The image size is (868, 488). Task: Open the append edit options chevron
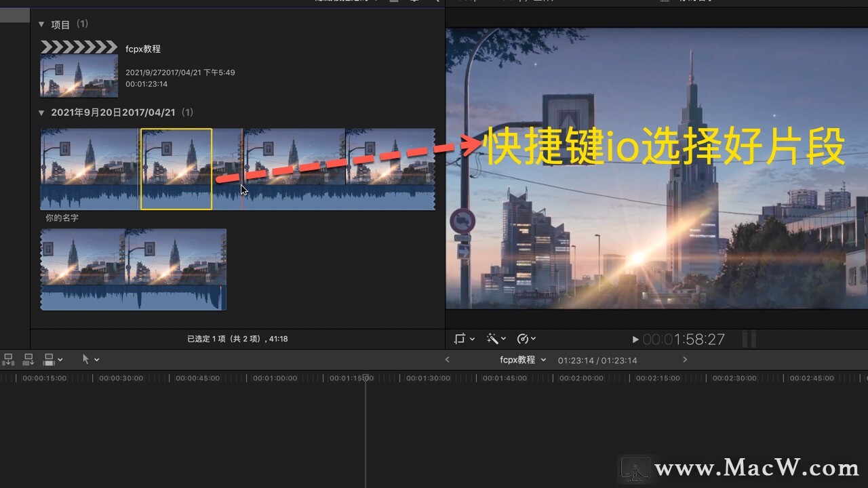[60, 360]
